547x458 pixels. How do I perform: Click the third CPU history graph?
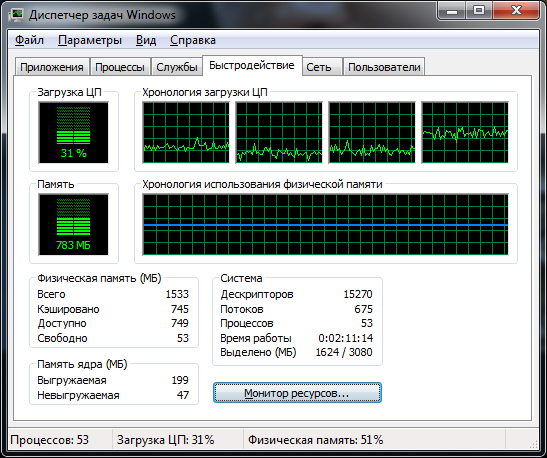pyautogui.click(x=372, y=133)
